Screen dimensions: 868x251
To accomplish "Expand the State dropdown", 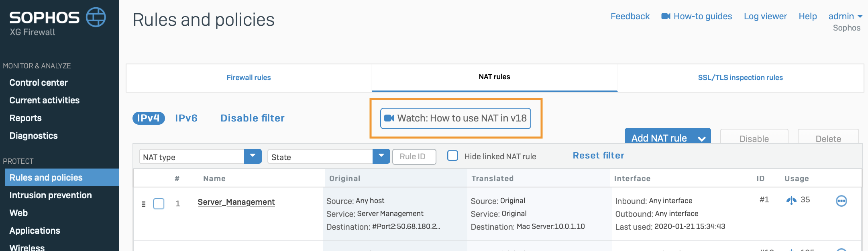I will click(381, 156).
